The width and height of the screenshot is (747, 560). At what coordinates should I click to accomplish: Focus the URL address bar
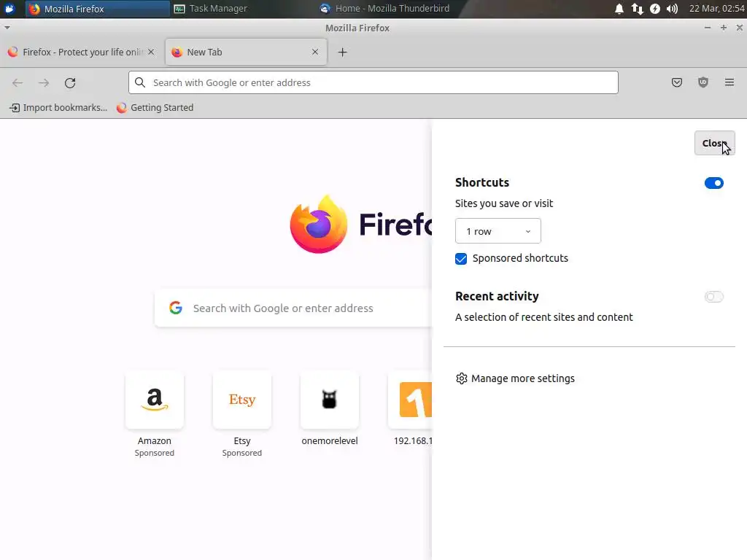pyautogui.click(x=373, y=82)
